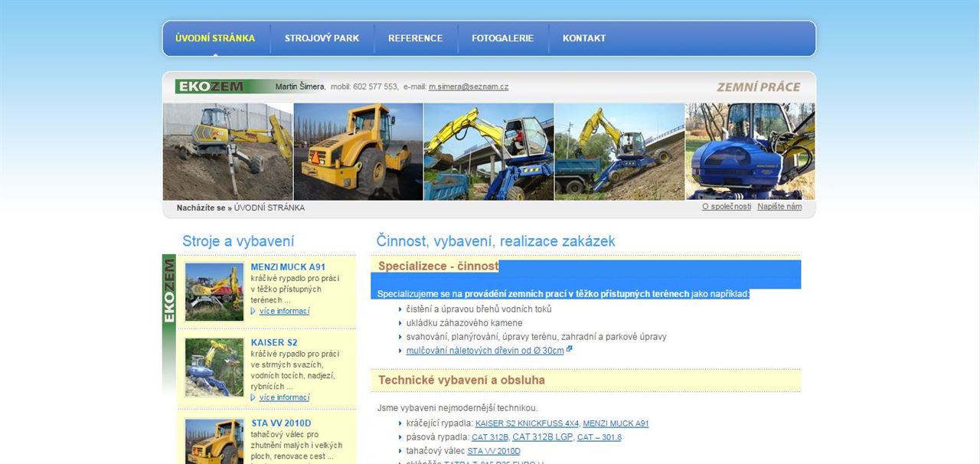Open the MENZI MUCK A91 title in sidebar
This screenshot has height=464, width=980.
pyautogui.click(x=288, y=267)
